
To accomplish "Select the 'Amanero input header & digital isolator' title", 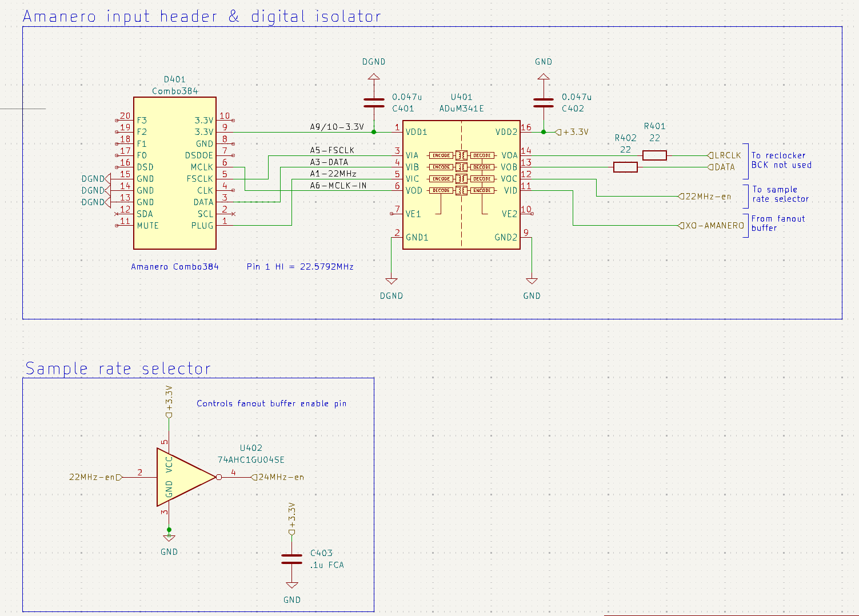I will pos(202,16).
